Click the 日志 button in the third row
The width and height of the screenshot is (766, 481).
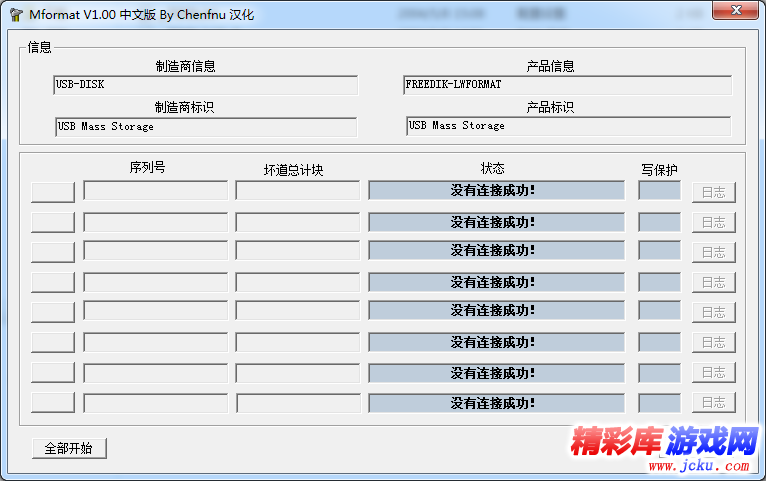coord(714,252)
